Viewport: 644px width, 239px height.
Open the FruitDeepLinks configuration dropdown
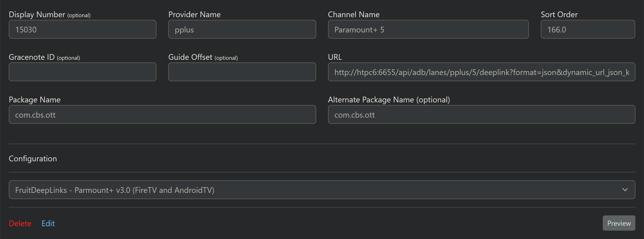tap(322, 190)
